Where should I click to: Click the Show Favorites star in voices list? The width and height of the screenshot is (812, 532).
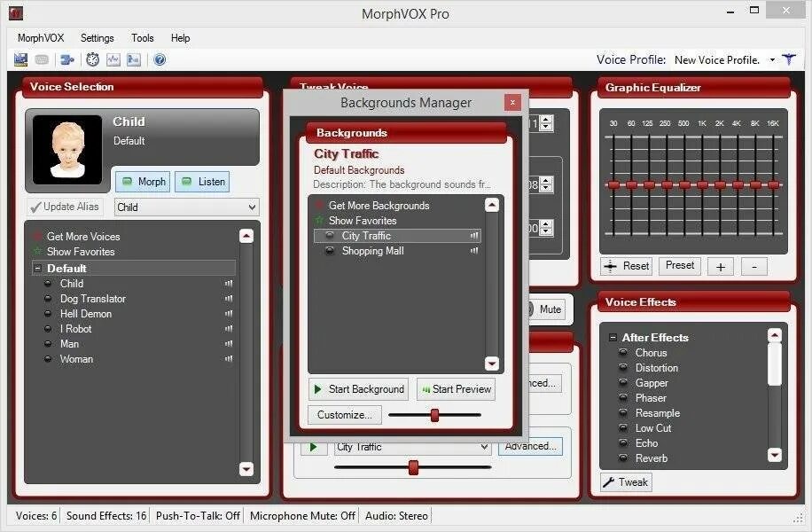pos(37,251)
